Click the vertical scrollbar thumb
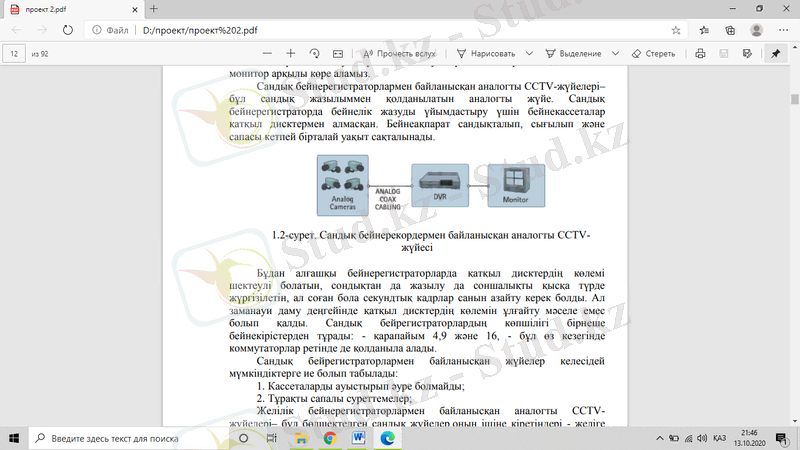The image size is (800, 450). 795,99
